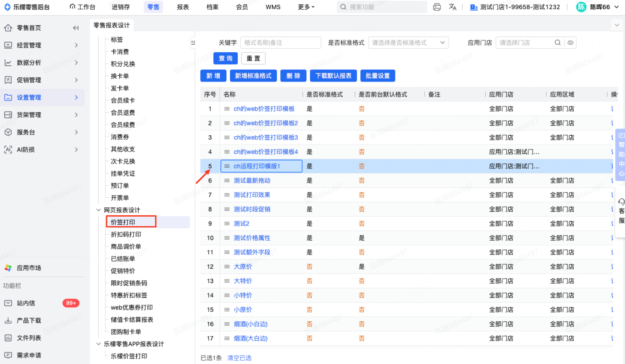Viewport: 625px width, 364px height.
Task: Click the search magnifier in 应用门店 field
Action: point(558,43)
